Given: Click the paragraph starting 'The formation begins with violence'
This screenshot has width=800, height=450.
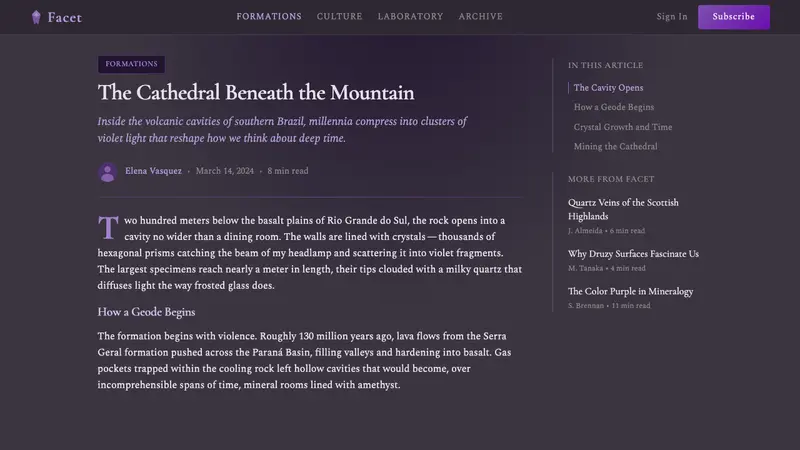Looking at the screenshot, I should coord(304,360).
